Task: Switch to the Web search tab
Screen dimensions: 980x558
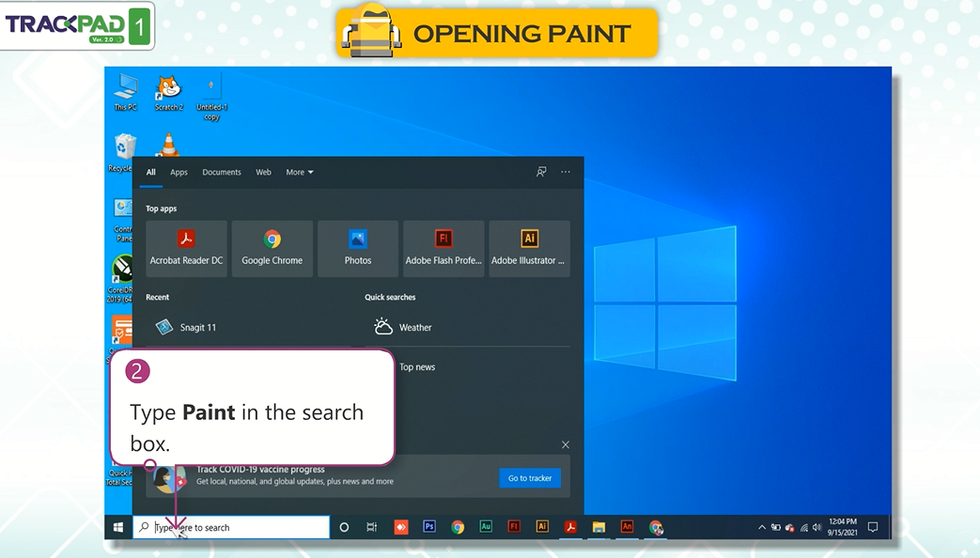Action: [263, 172]
